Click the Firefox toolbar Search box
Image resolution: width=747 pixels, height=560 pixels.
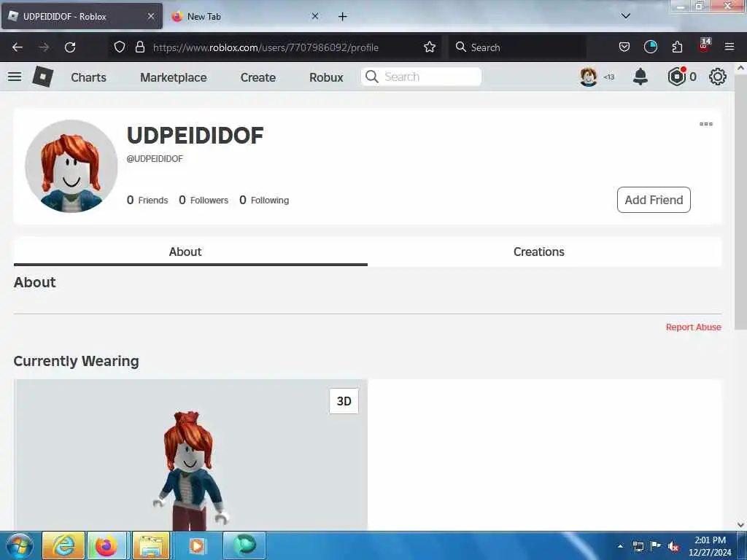pos(517,47)
